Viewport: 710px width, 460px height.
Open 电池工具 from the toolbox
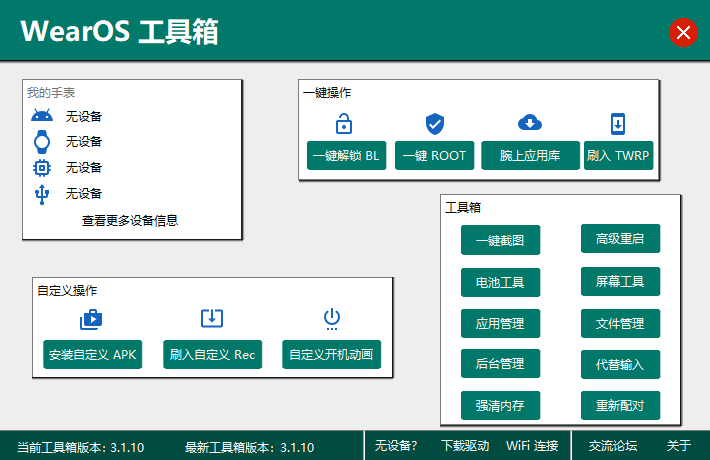click(500, 282)
